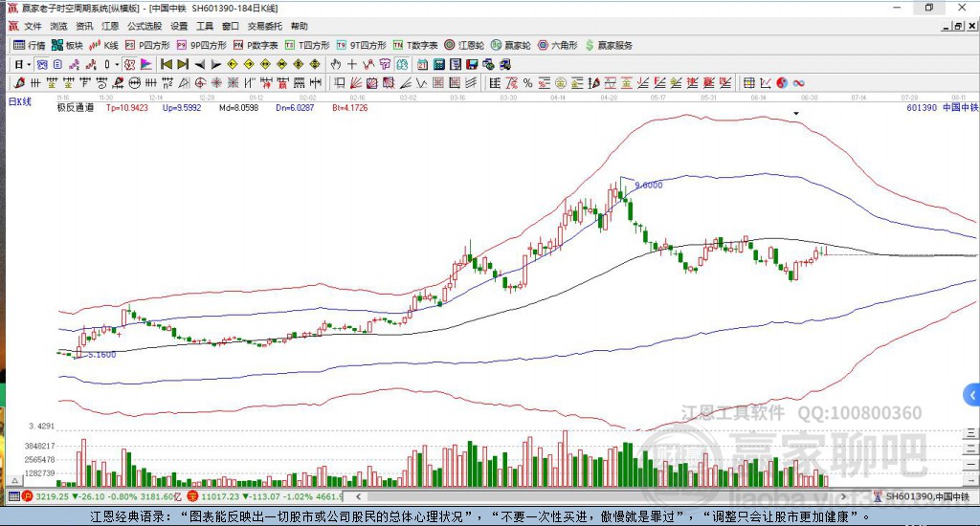Click the black triangle marker above chart
The image size is (980, 526).
pos(796,113)
